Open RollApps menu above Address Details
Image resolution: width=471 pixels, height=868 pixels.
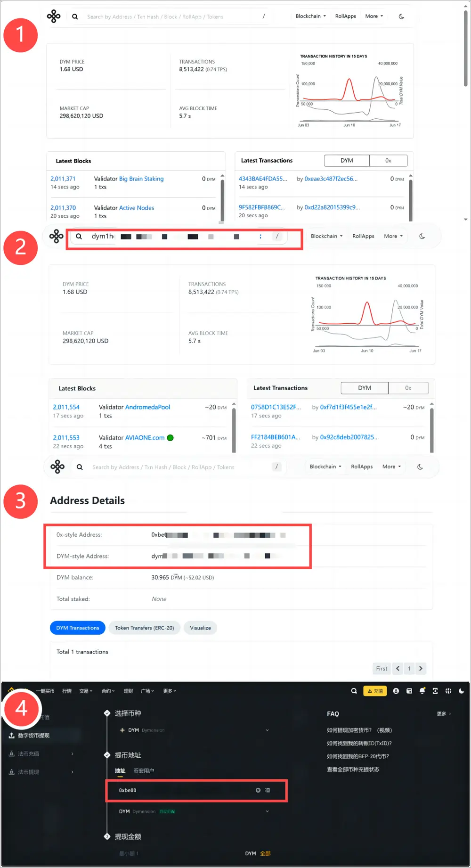362,467
